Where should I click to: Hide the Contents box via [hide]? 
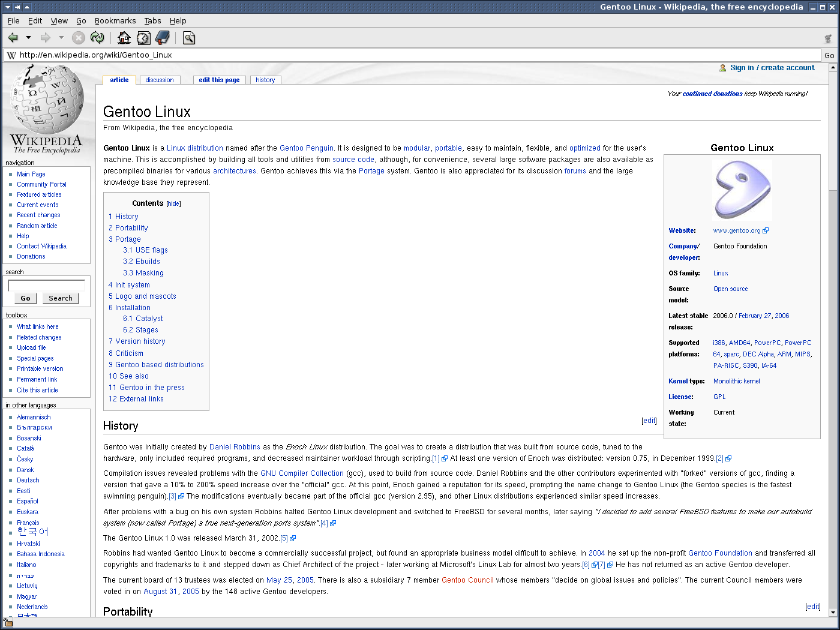pos(173,204)
